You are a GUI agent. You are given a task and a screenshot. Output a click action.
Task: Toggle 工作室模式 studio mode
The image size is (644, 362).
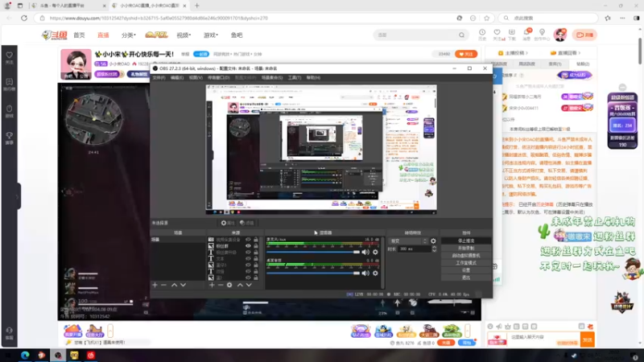(x=466, y=263)
